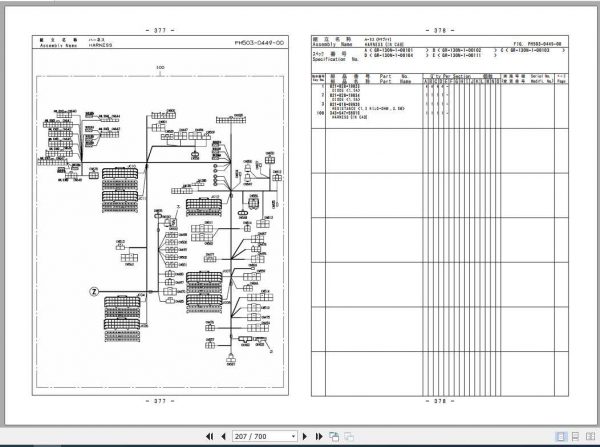Click the page 377 footer label
Viewport: 600px width, 447px height.
coord(160,401)
